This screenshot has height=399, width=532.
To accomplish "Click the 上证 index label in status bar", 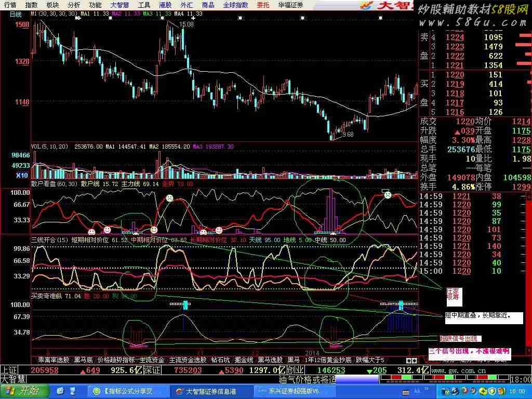I will tap(9, 370).
